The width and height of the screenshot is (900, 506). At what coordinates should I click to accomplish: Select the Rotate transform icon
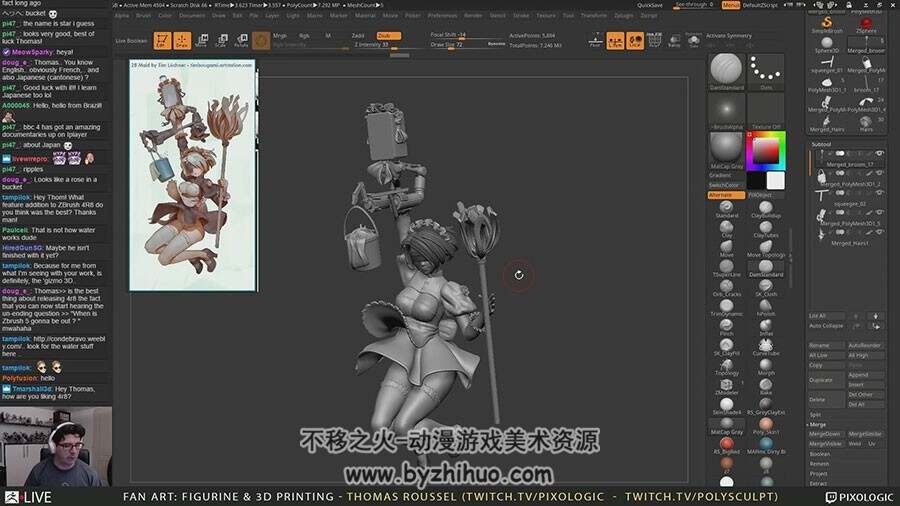point(242,40)
